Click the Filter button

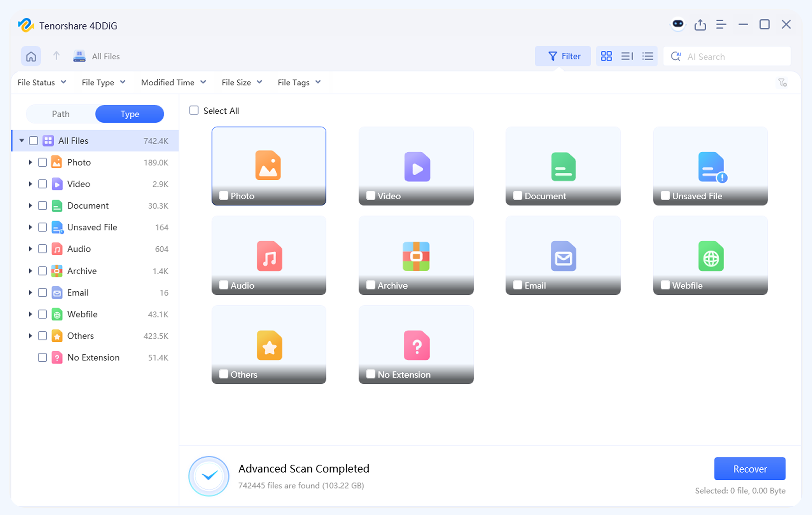(564, 56)
